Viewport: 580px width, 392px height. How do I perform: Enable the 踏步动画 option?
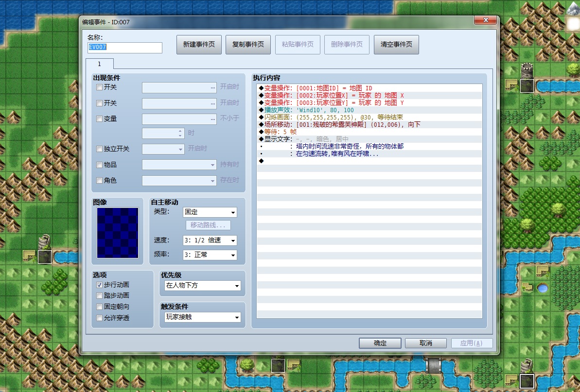[99, 295]
